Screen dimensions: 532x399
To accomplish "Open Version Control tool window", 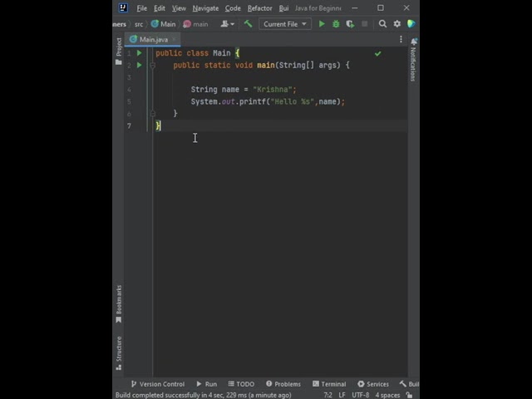I will 158,384.
